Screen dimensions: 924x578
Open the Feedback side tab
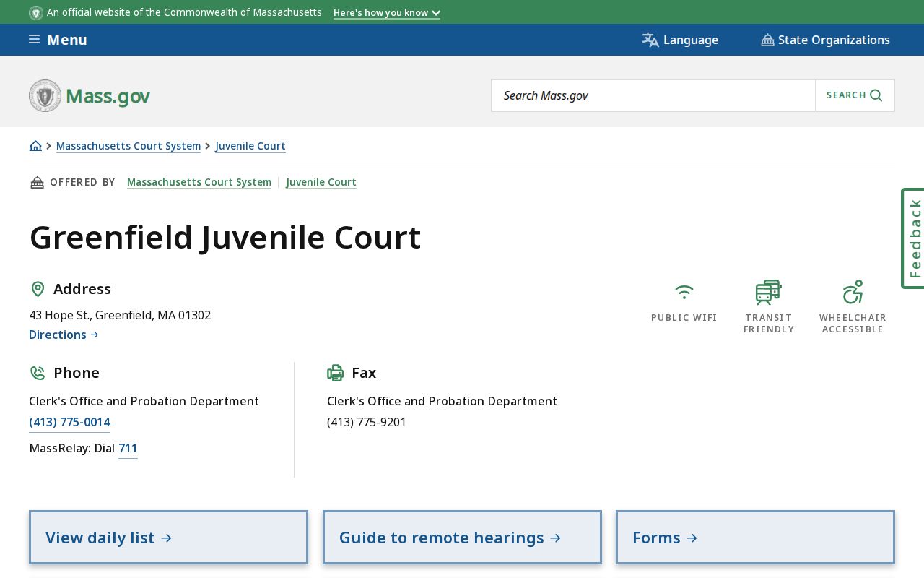pos(913,238)
